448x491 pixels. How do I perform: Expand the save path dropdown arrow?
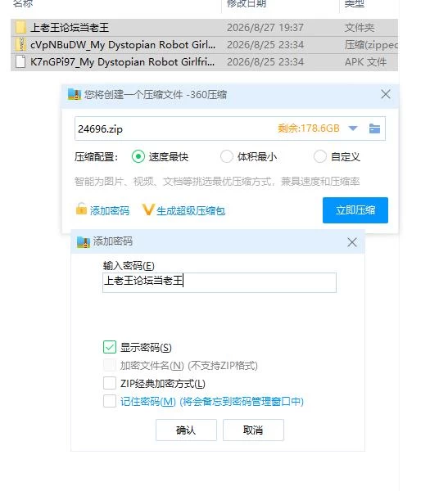point(353,128)
